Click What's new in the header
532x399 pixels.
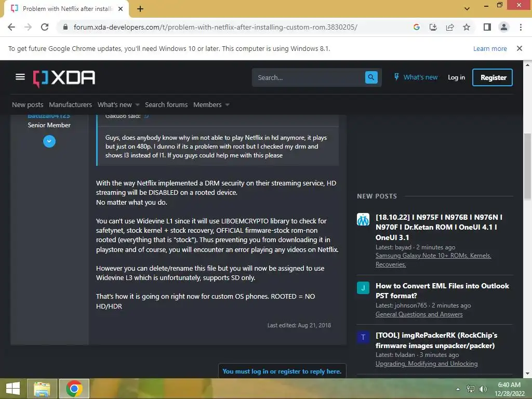coord(420,77)
